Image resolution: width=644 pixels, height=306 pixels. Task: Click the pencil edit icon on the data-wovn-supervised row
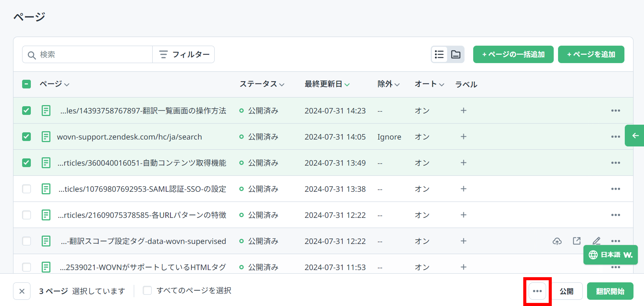coord(596,241)
